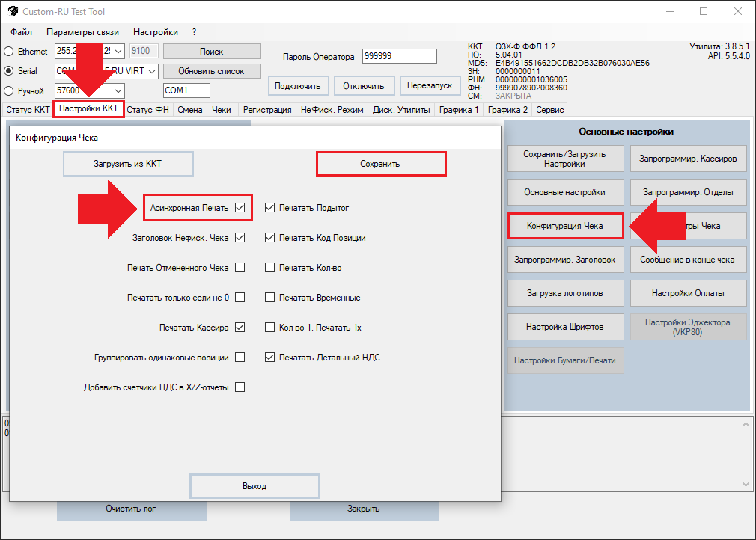Expand the Ethernet IP address dropdown
This screenshot has width=756, height=540.
pyautogui.click(x=118, y=52)
